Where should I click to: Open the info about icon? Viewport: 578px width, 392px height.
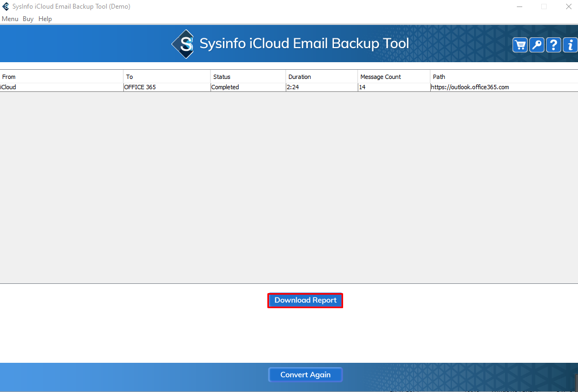coord(570,45)
